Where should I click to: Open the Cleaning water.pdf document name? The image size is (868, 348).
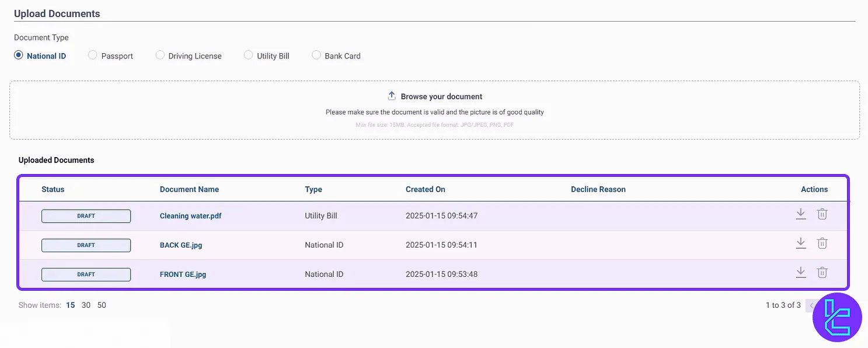(190, 216)
